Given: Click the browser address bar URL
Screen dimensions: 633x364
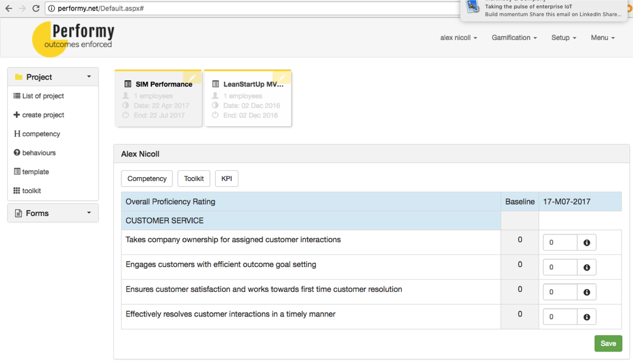Looking at the screenshot, I should (100, 8).
